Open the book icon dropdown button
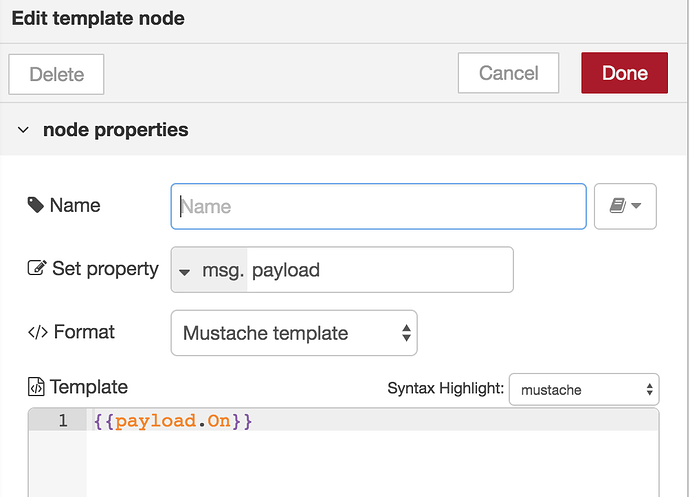The width and height of the screenshot is (690, 497). point(625,206)
